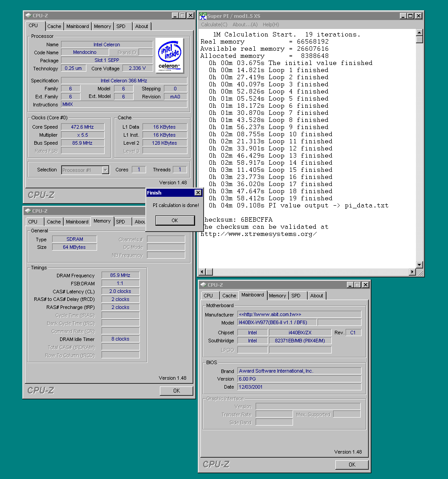Click the BIOS Version value 6.00 PG

pyautogui.click(x=299, y=379)
